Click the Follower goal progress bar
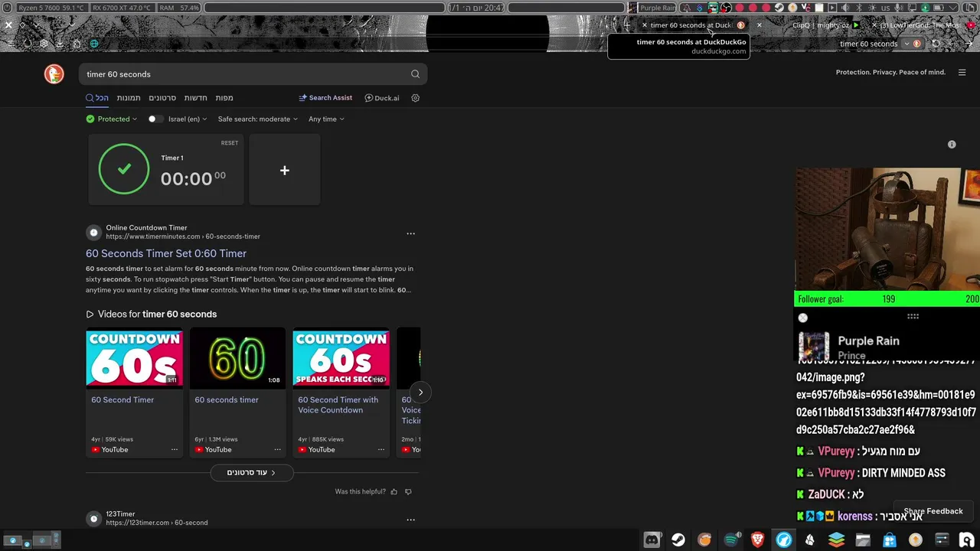Viewport: 980px width, 551px height. (887, 298)
